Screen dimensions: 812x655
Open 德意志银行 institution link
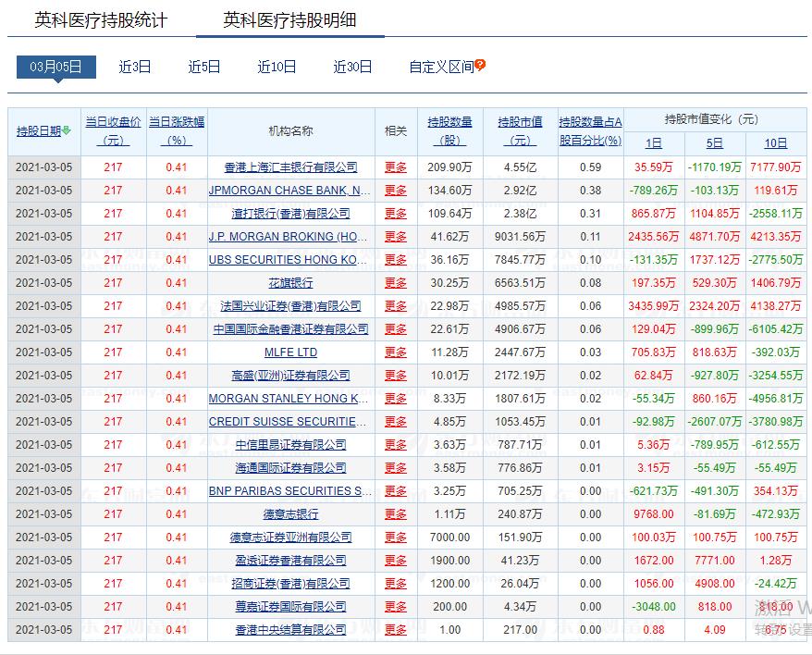pyautogui.click(x=290, y=514)
